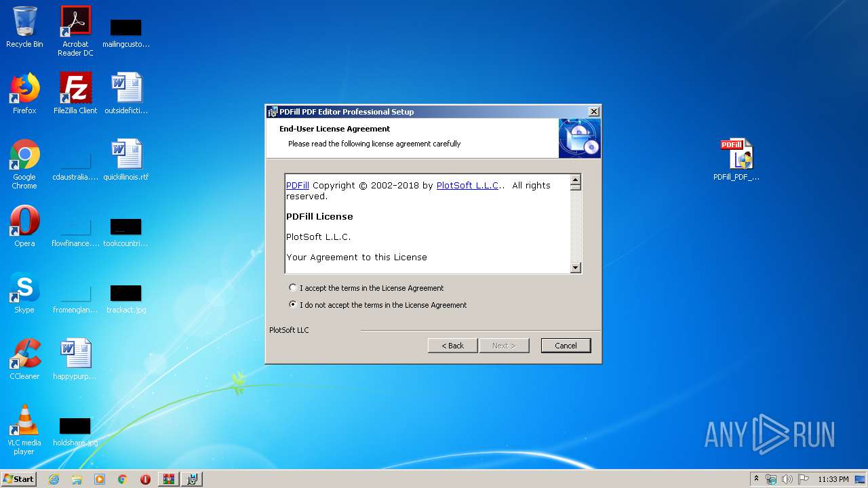The image size is (868, 488).
Task: Open the Recycle Bin desktop icon
Action: pyautogui.click(x=24, y=27)
